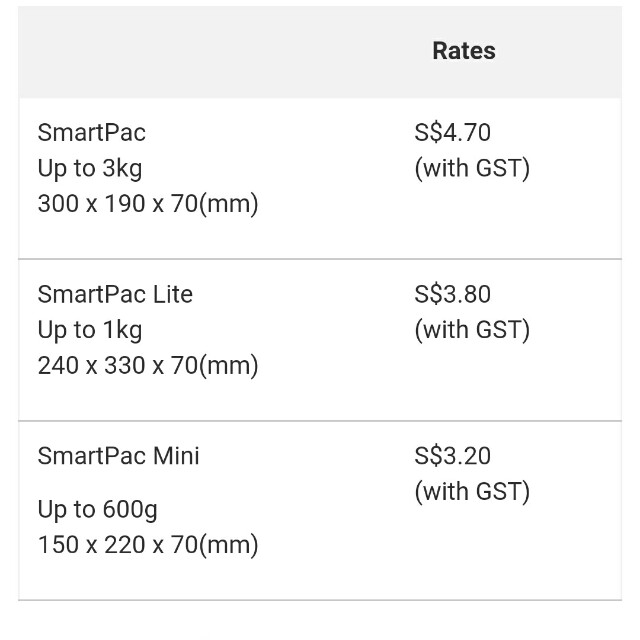Click the blank header cell left of Rates

coord(200,51)
